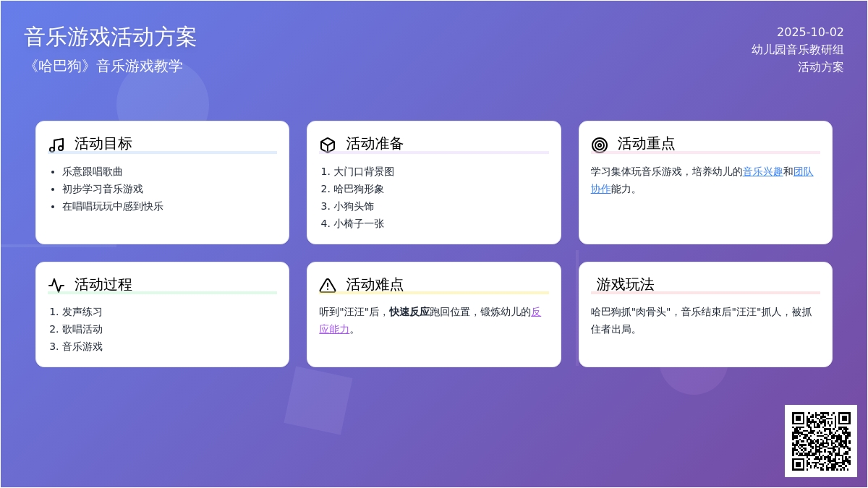Select the 音乐游戏 step in 活动过程
868x488 pixels.
coord(82,346)
